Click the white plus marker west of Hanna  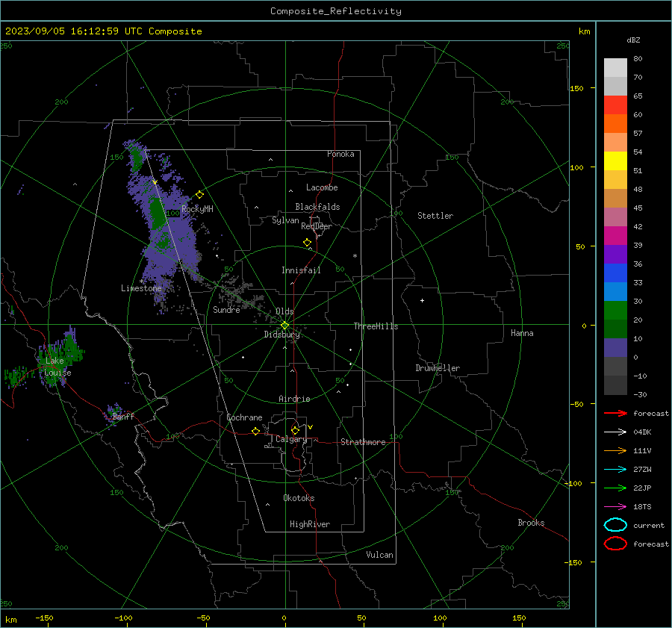pyautogui.click(x=422, y=300)
